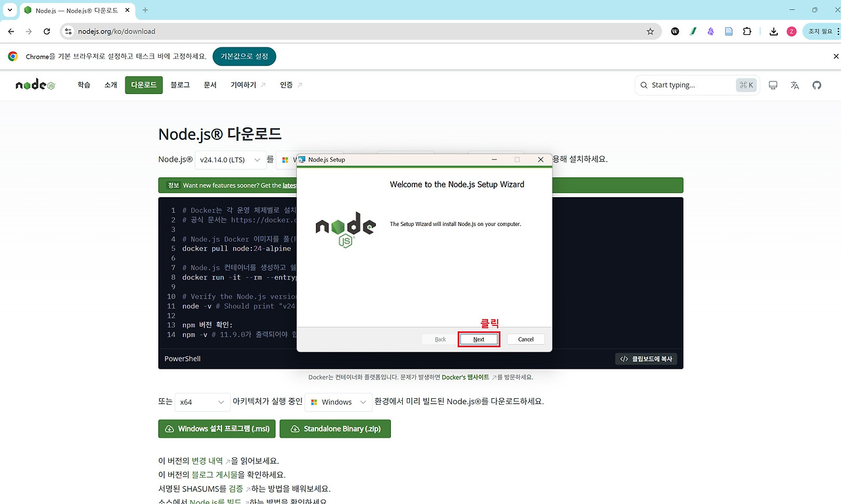
Task: Click the 'Welcome to the Node.js Setup Wizard' heading
Action: click(x=457, y=185)
